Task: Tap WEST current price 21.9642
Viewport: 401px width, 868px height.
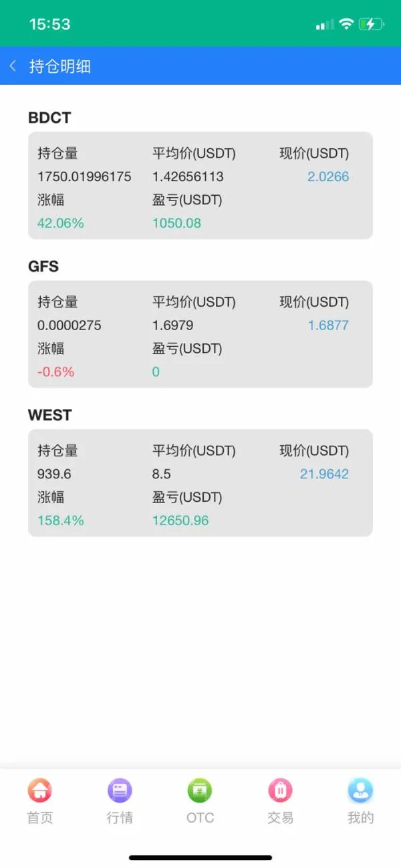Action: [324, 474]
